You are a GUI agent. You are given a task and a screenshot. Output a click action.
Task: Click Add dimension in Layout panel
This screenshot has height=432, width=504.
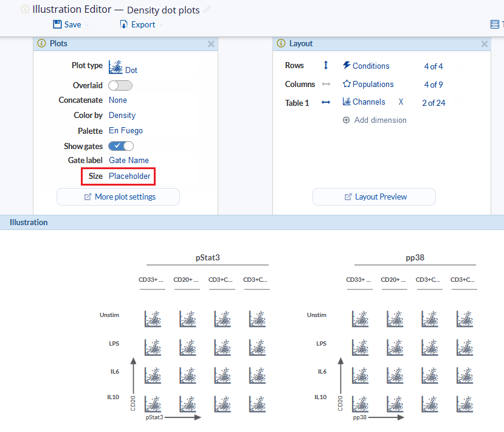(380, 120)
